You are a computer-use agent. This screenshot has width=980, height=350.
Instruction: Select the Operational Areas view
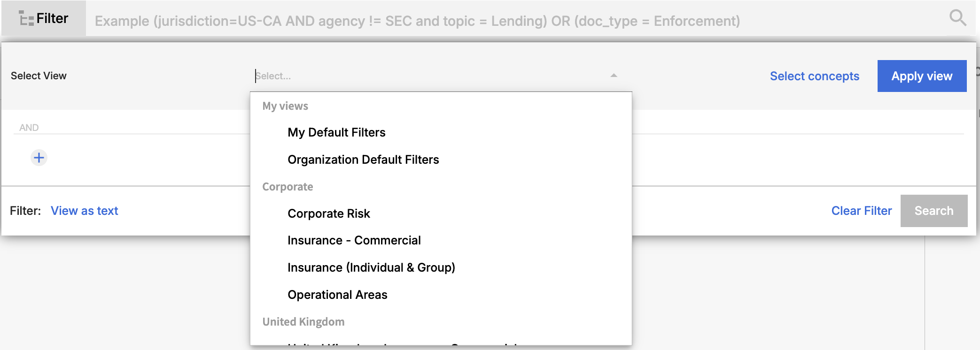click(x=337, y=295)
